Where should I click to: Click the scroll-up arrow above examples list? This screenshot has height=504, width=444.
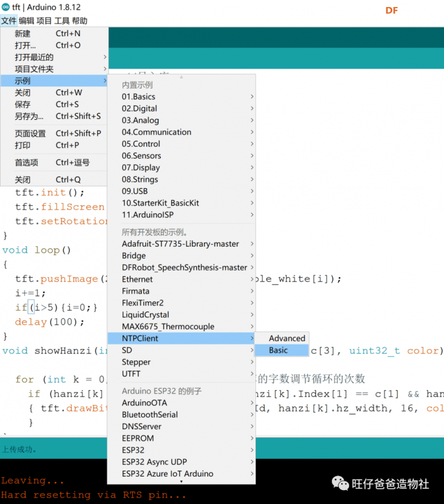click(x=181, y=77)
